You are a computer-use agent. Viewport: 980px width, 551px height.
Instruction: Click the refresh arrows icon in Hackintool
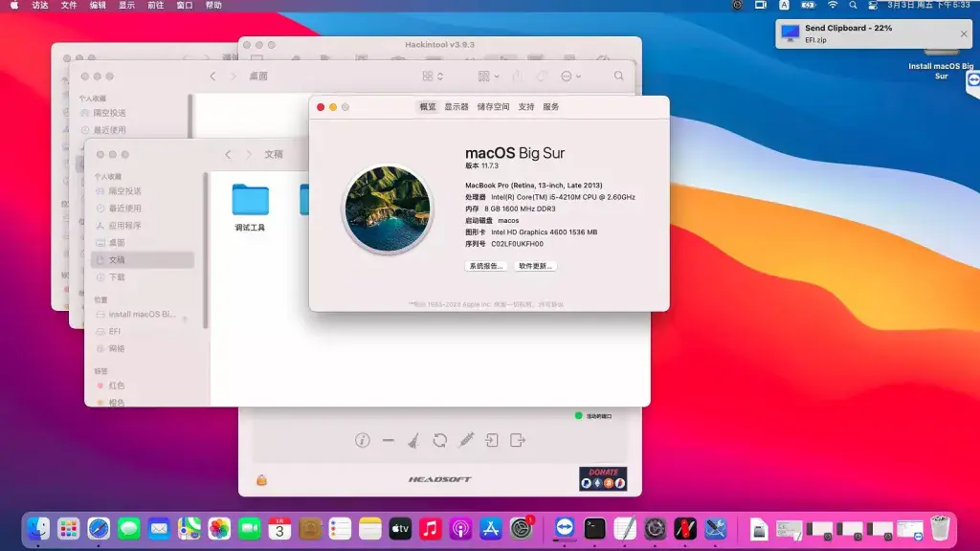[440, 440]
